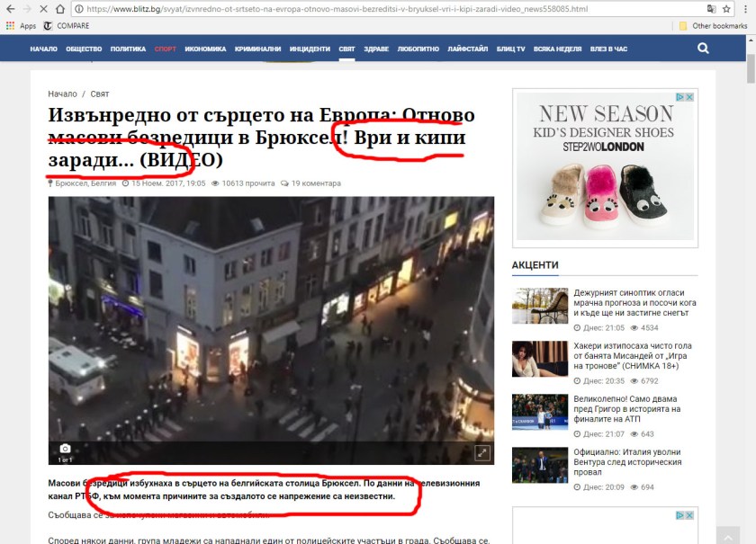756x544 pixels.
Task: Click the Игра на тронове article thumbnail
Action: (540, 359)
